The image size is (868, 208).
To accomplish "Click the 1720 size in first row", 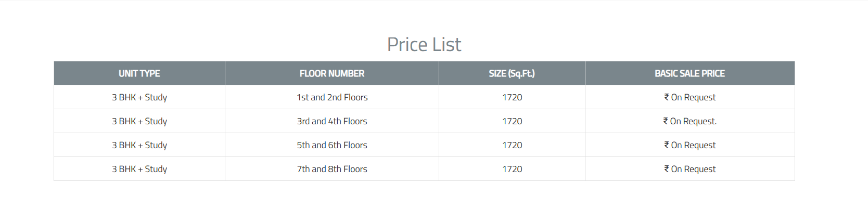I will pos(512,97).
